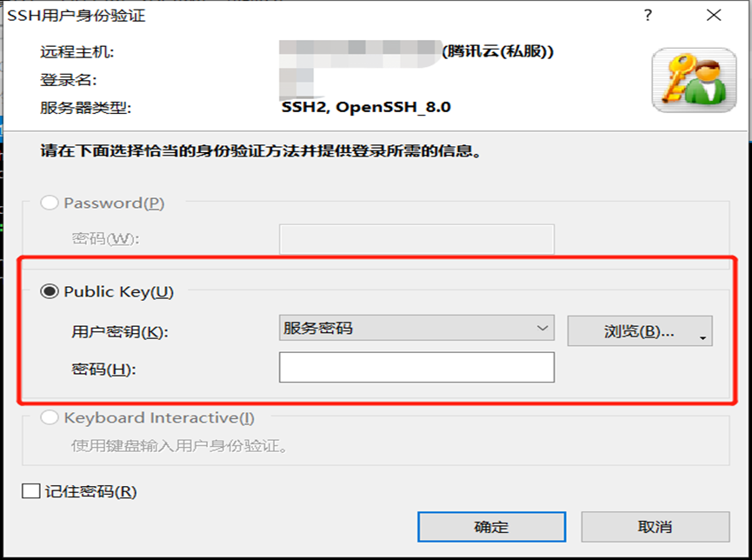Click the question mark help icon
This screenshot has width=752, height=560.
648,16
